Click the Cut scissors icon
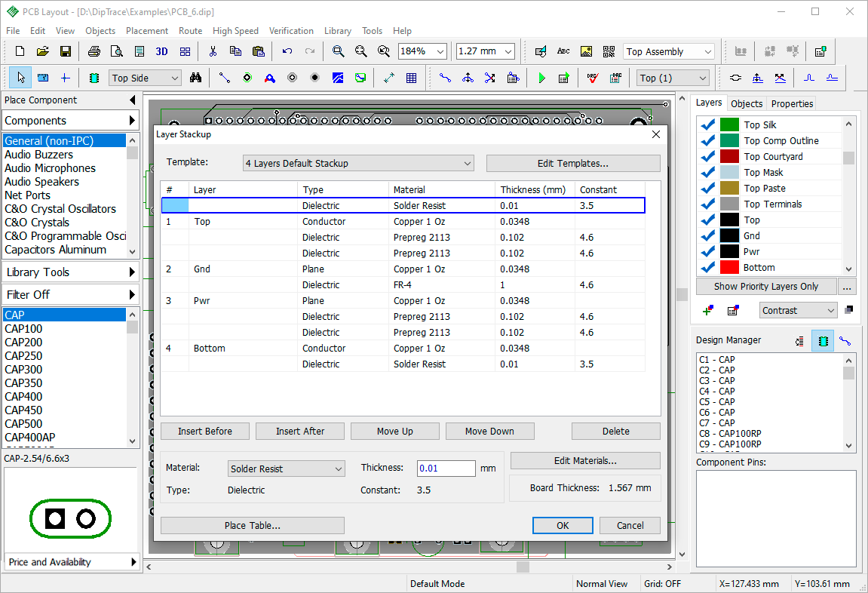Image resolution: width=868 pixels, height=593 pixels. 213,51
